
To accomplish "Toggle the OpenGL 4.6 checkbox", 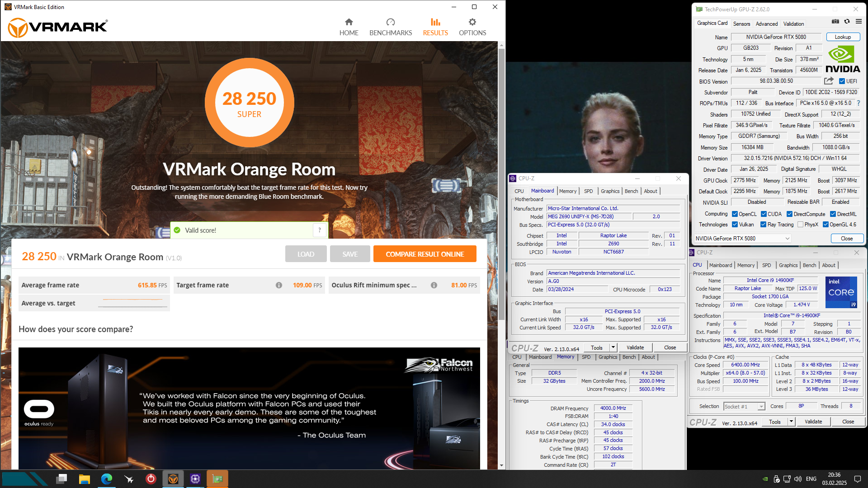I will tap(826, 225).
